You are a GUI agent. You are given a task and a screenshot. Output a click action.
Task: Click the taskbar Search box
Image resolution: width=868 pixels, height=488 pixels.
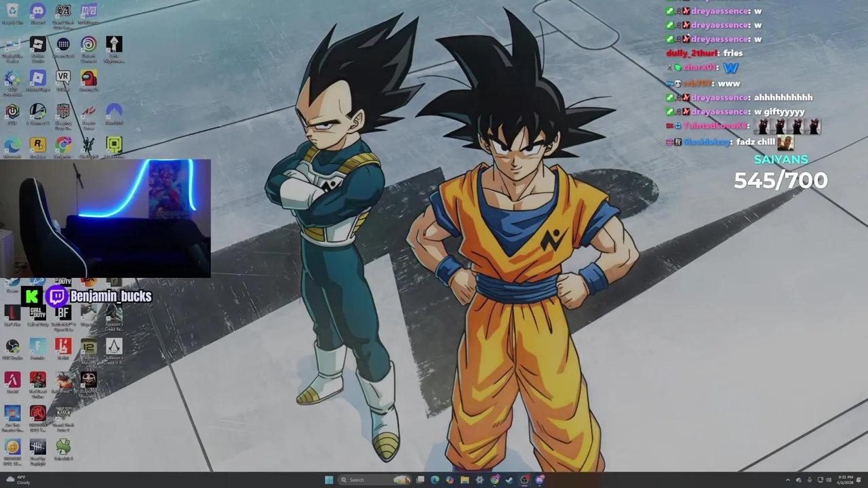click(x=375, y=480)
